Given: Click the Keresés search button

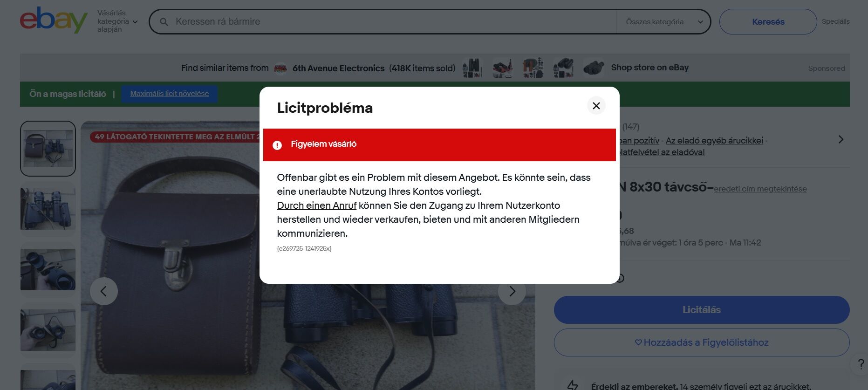Looking at the screenshot, I should pos(768,22).
